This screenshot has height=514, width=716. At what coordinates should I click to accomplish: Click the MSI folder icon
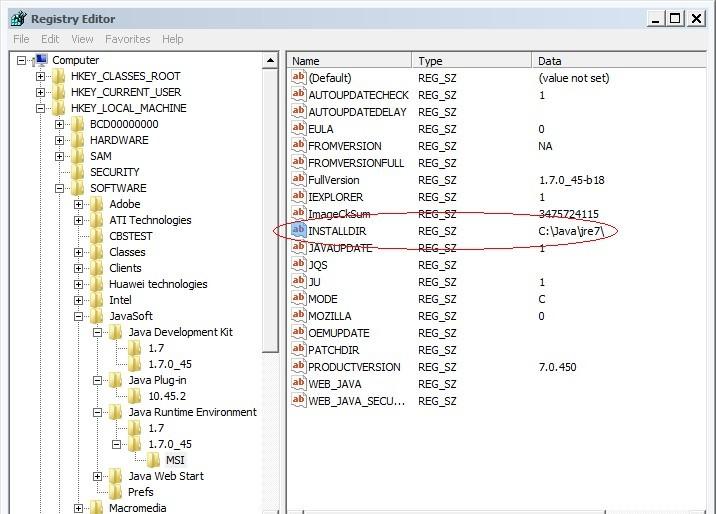153,460
